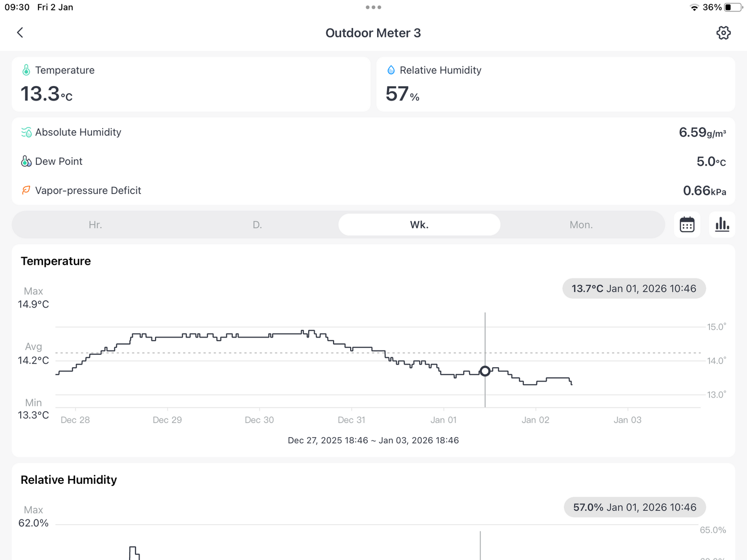Switch to the Mon. time range
747x560 pixels.
click(x=581, y=225)
